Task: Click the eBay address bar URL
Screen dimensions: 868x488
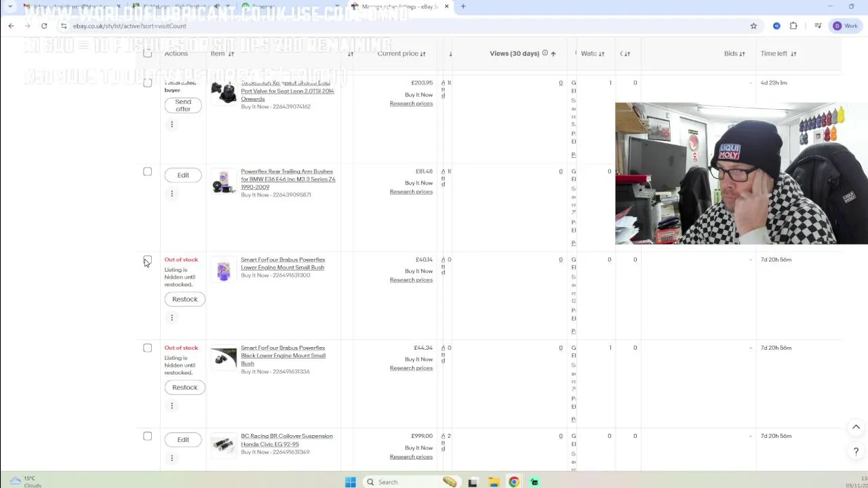Action: pyautogui.click(x=130, y=26)
